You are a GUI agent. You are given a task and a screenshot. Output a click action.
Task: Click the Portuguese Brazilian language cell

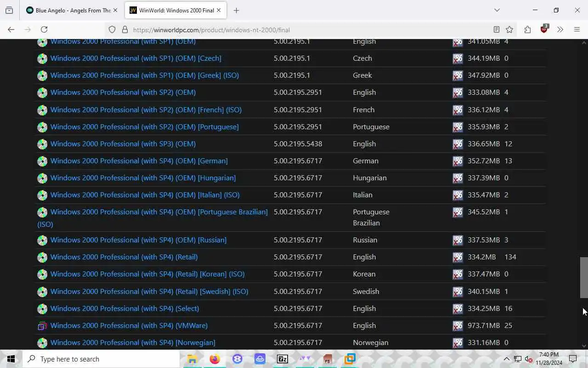pos(371,217)
